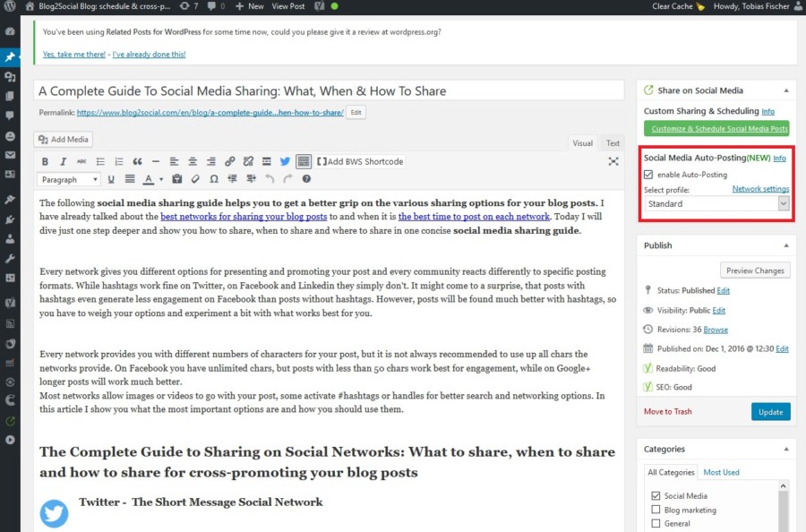Collapse the Publish panel
806x532 pixels.
(x=786, y=245)
